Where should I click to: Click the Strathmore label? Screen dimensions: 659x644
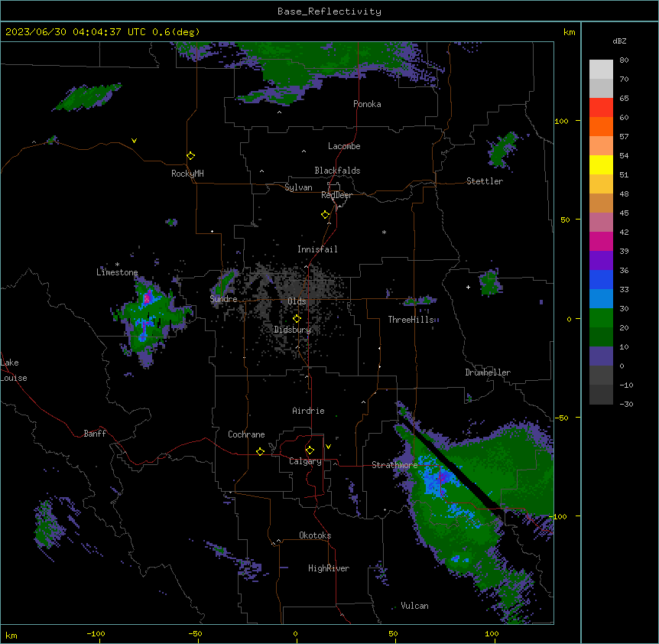point(394,465)
